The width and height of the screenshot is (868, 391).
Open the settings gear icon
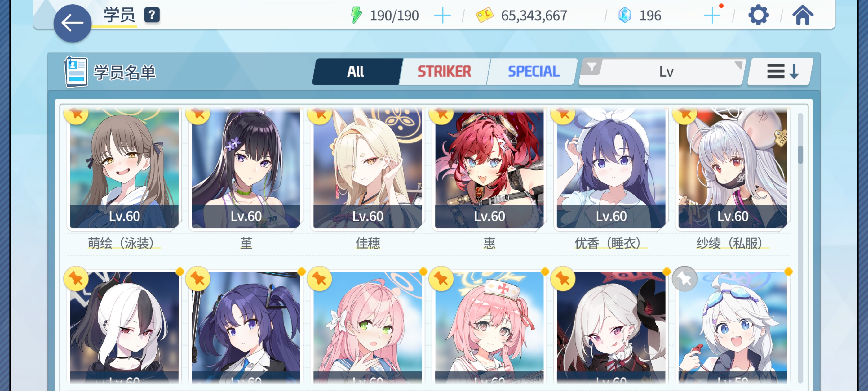758,15
